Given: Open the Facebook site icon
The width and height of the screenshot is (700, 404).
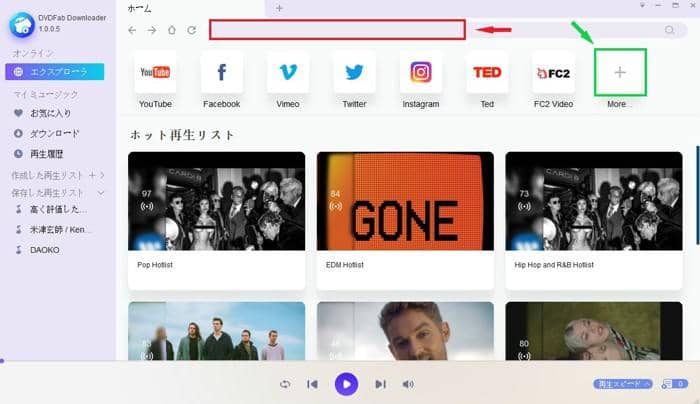Looking at the screenshot, I should tap(221, 72).
